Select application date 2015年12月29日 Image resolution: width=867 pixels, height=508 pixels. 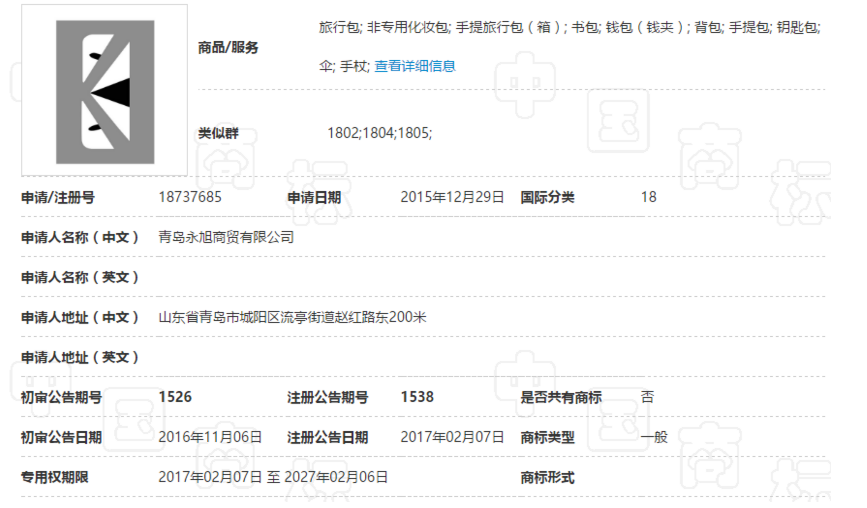(452, 197)
